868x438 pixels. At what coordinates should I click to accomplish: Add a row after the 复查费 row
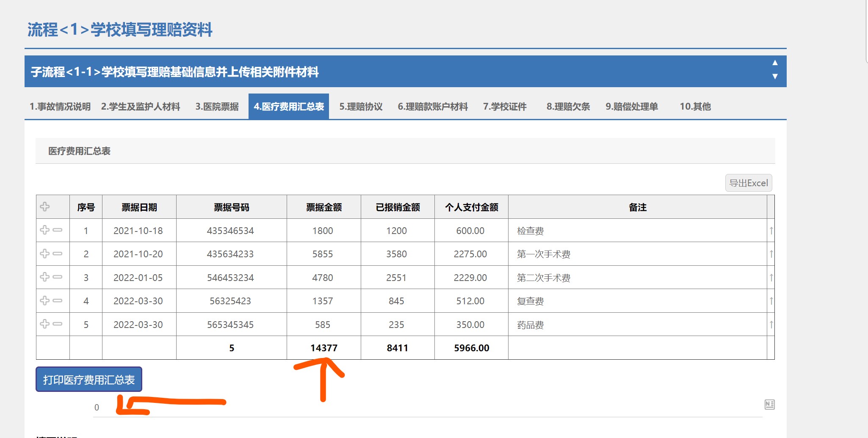click(44, 300)
